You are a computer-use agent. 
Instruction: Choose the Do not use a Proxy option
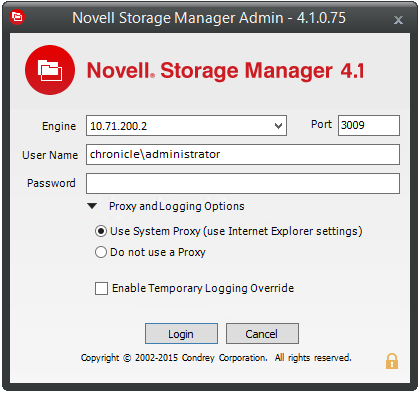pos(101,252)
